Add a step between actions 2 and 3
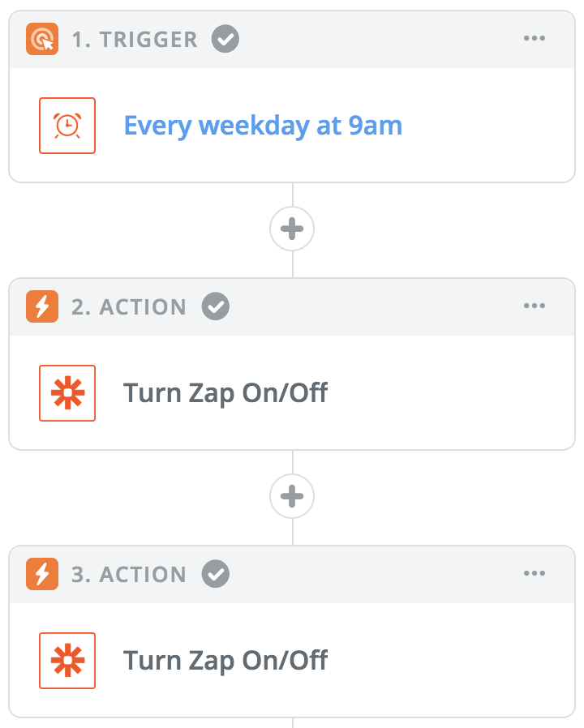 (292, 496)
